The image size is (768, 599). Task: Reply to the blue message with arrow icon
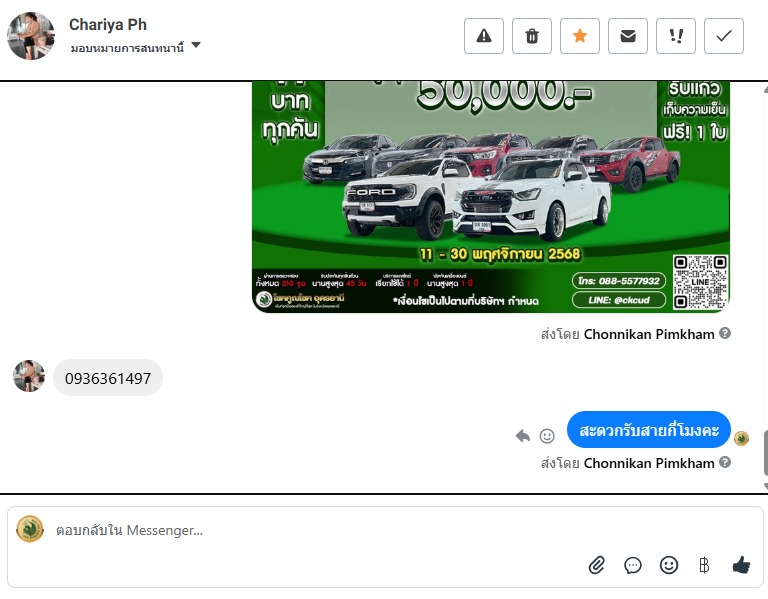click(x=523, y=435)
